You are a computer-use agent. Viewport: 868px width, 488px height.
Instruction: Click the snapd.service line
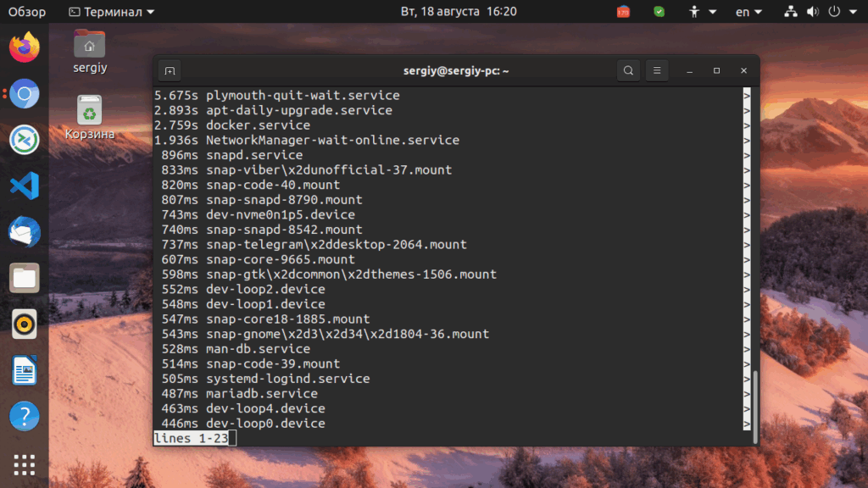point(232,155)
